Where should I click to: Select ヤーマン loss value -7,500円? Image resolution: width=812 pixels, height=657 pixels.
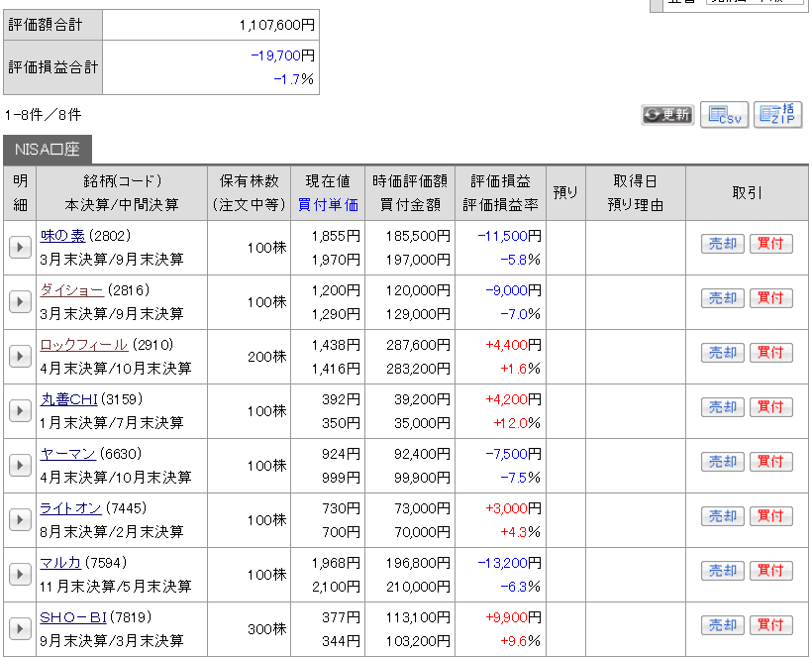coord(513,454)
